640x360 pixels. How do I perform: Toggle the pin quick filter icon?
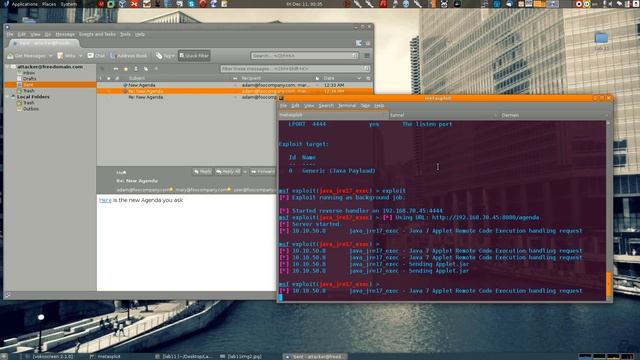pos(102,69)
